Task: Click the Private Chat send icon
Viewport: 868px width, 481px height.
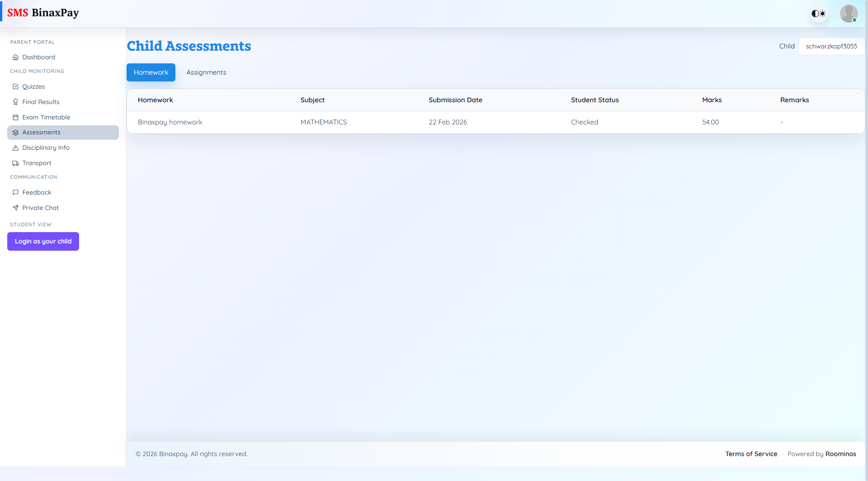Action: [x=15, y=208]
